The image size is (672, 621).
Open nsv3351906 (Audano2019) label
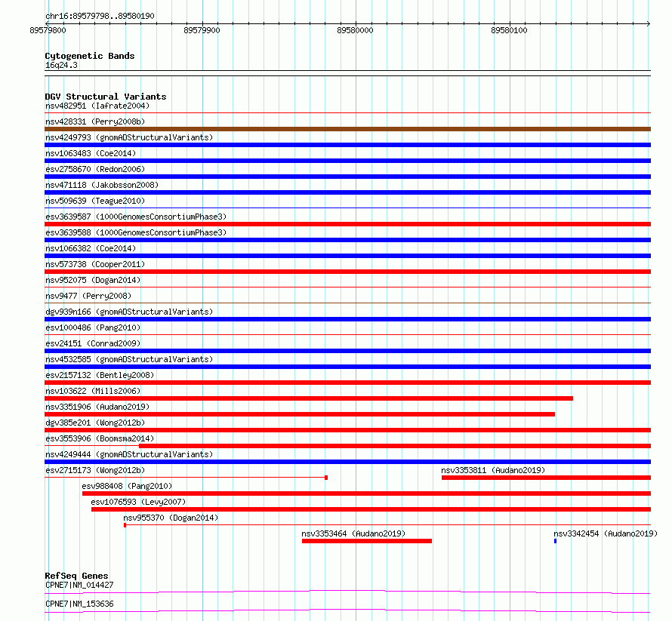click(97, 407)
